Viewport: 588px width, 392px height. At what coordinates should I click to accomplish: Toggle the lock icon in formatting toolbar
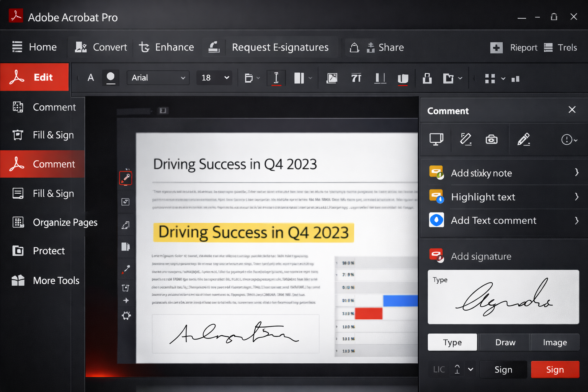click(x=427, y=78)
